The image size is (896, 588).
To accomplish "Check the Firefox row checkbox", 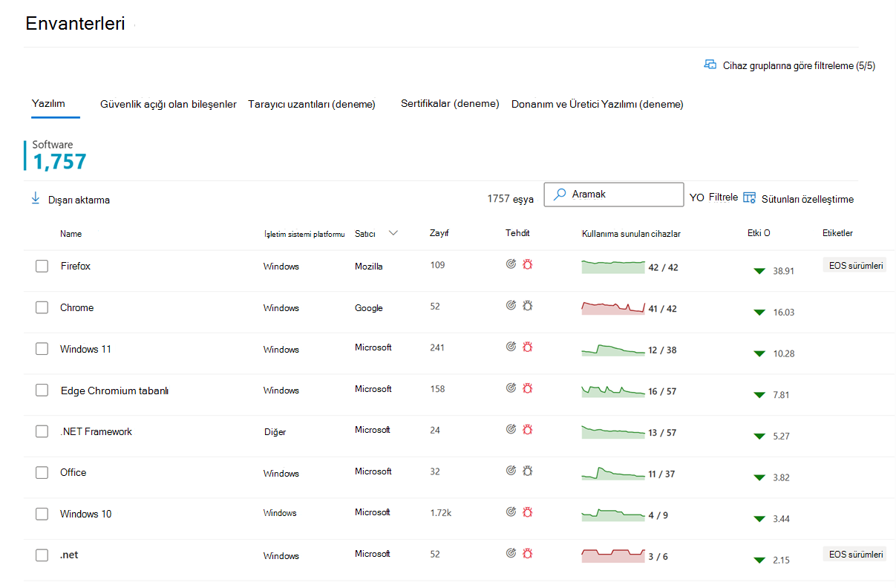I will [42, 266].
